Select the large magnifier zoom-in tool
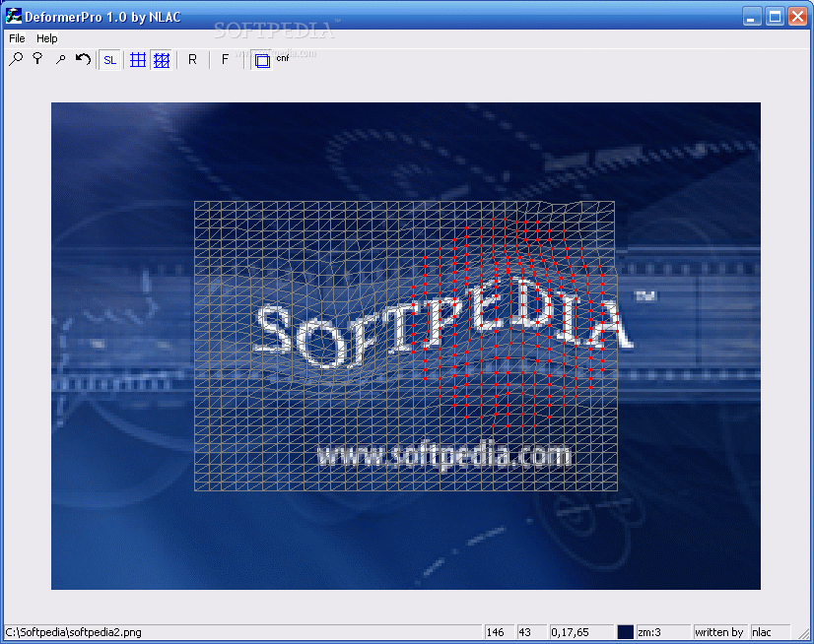The height and width of the screenshot is (644, 814). [x=16, y=60]
